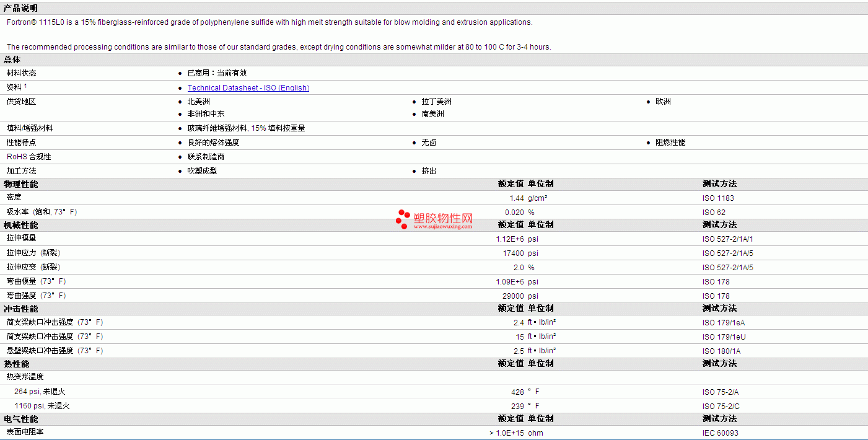
Task: Select the 吸水率 value 0.020
Action: click(514, 213)
